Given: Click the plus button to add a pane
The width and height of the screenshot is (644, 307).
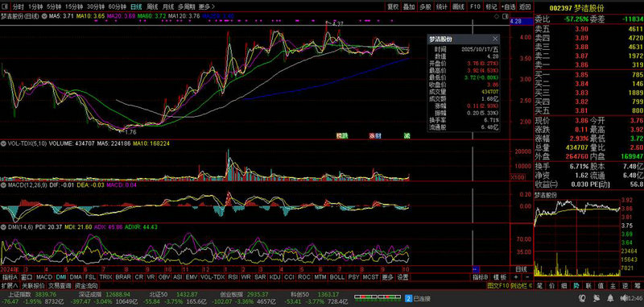Looking at the screenshot, I should pos(515,277).
